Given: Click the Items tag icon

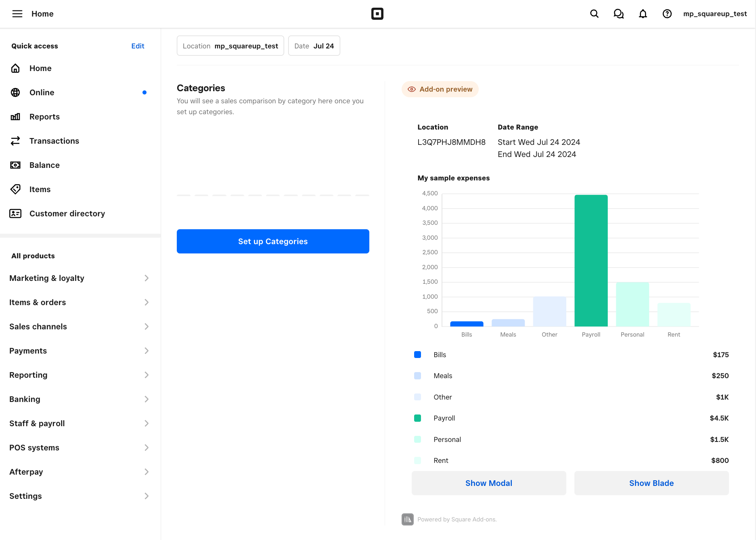Looking at the screenshot, I should click(15, 189).
